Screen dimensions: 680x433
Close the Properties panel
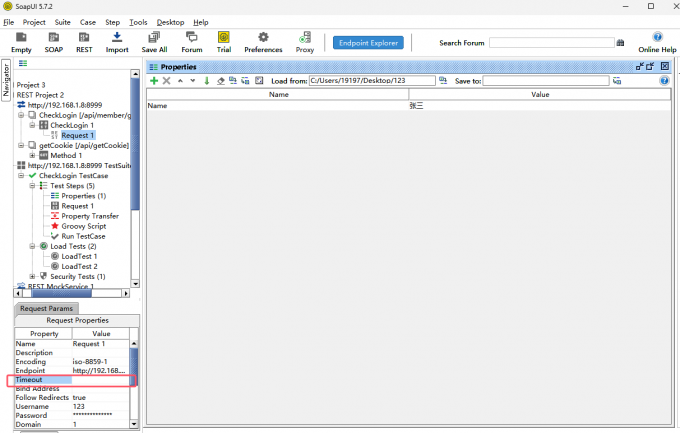665,66
